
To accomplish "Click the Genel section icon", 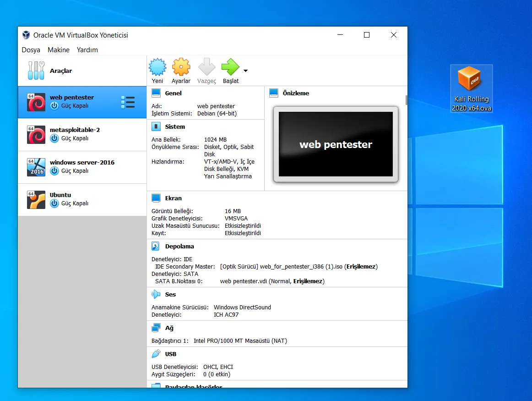I will tap(156, 93).
